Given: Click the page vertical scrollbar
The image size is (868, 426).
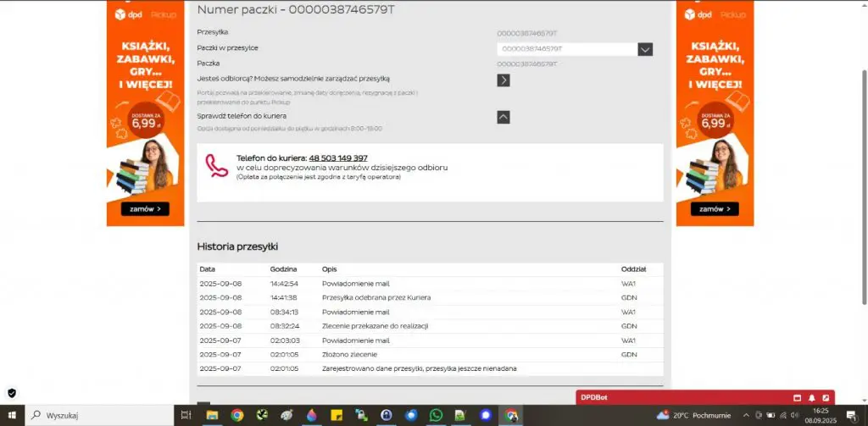Looking at the screenshot, I should tap(864, 188).
